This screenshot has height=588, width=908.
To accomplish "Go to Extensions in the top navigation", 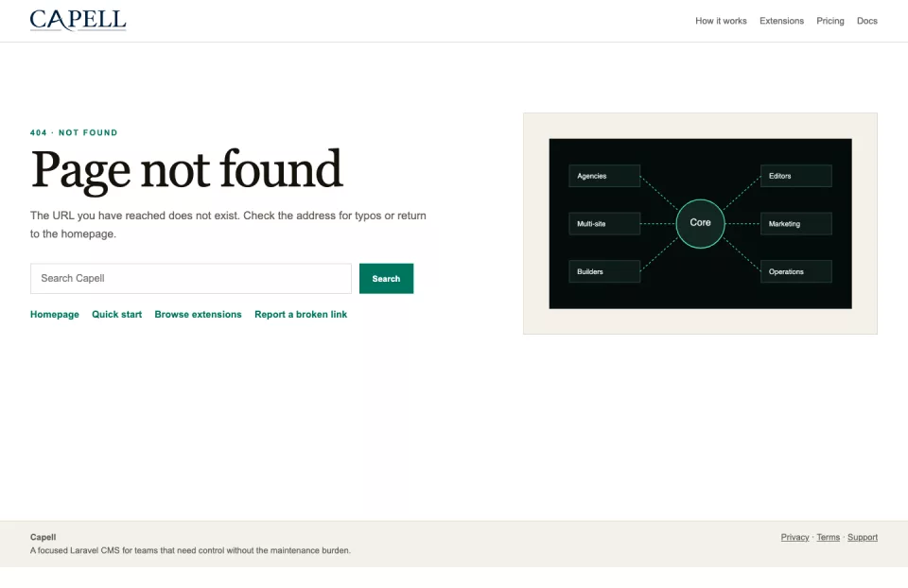I will click(x=782, y=21).
